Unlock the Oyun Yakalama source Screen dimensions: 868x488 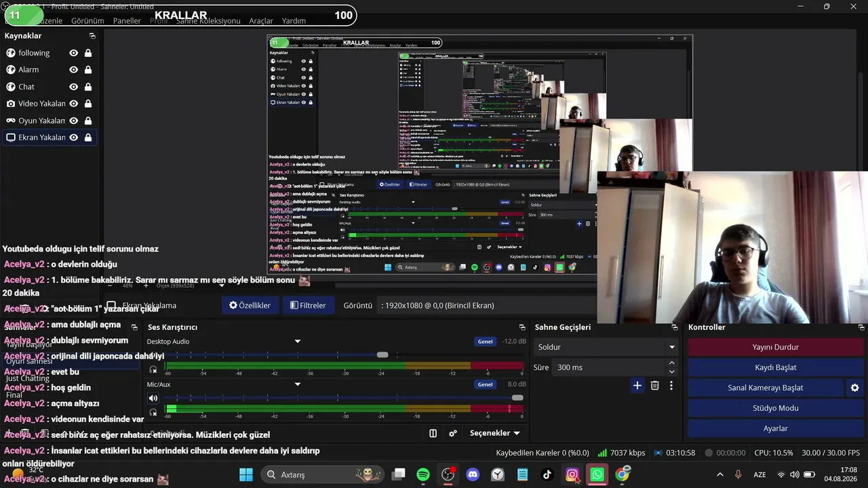[x=88, y=121]
